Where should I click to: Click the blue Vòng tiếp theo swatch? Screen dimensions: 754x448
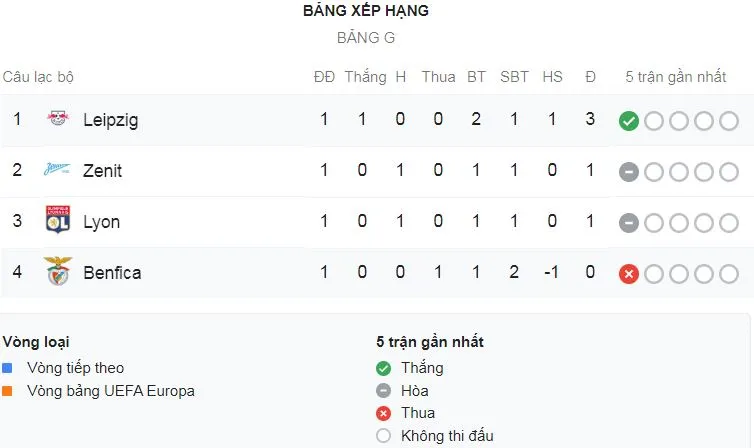(8, 368)
